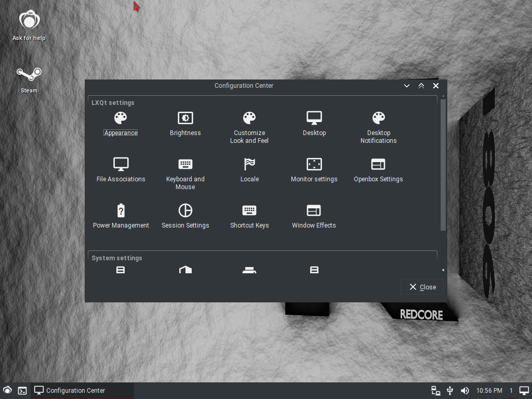Open the Appearance settings
532x399 pixels.
pos(121,124)
